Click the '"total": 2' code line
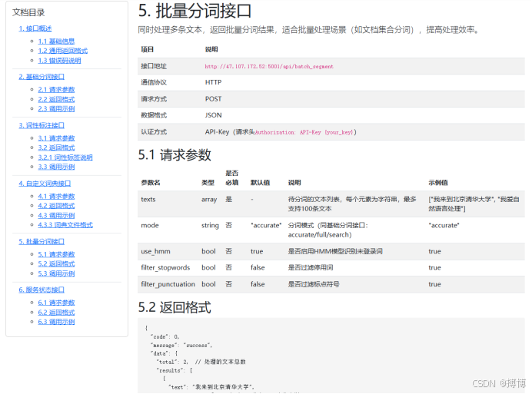532x394 pixels. pos(172,363)
